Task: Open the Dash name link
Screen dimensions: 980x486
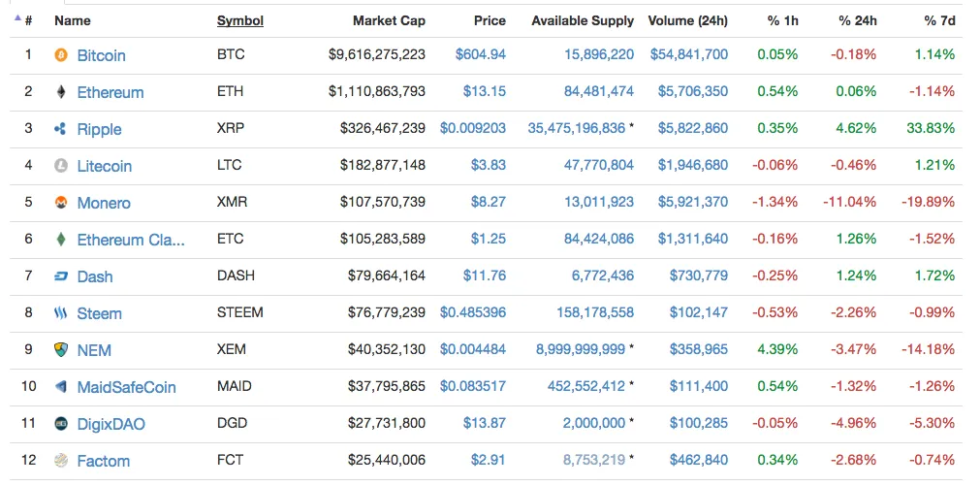Action: [95, 275]
